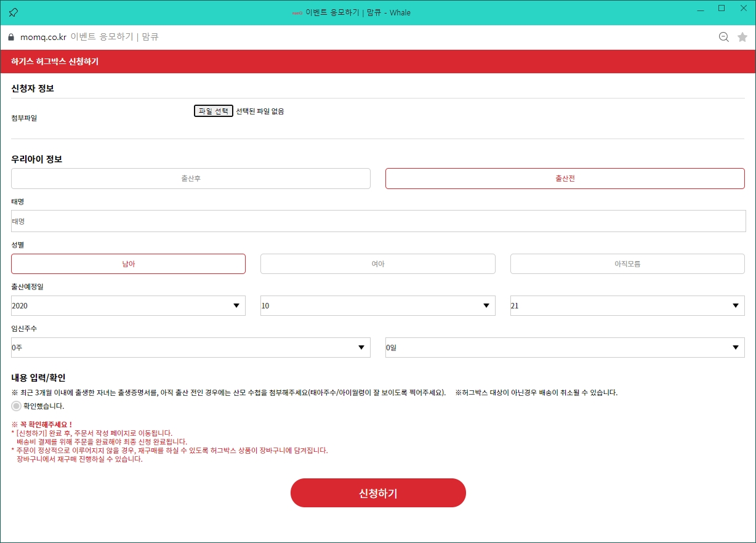Image resolution: width=756 pixels, height=543 pixels.
Task: Click the 임신주수 label
Action: (24, 329)
